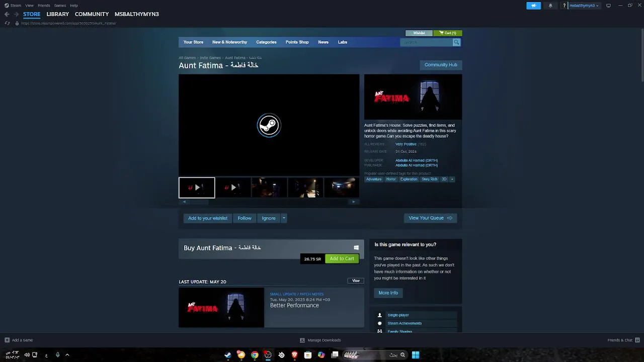
Task: Open the MSBALTHYMYN3 profile tab
Action: point(136,14)
